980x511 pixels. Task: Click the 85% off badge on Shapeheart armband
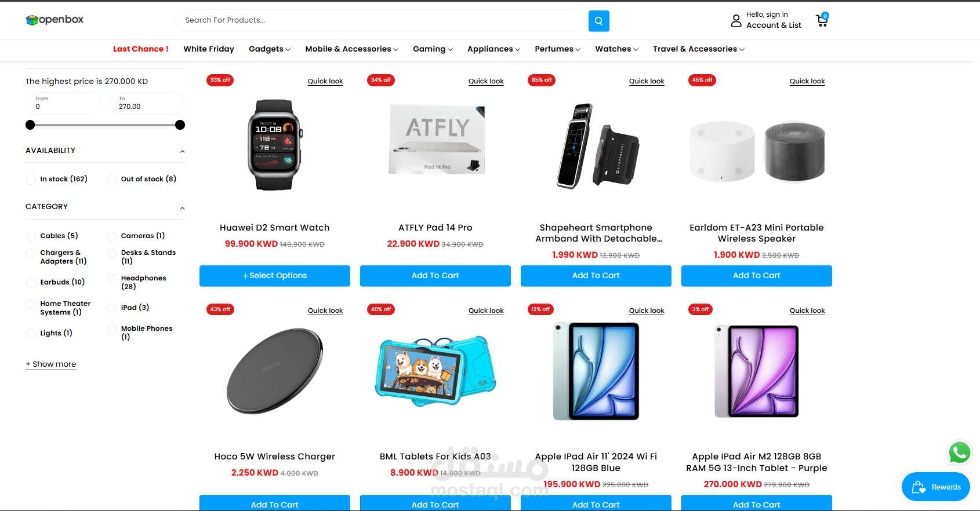542,80
